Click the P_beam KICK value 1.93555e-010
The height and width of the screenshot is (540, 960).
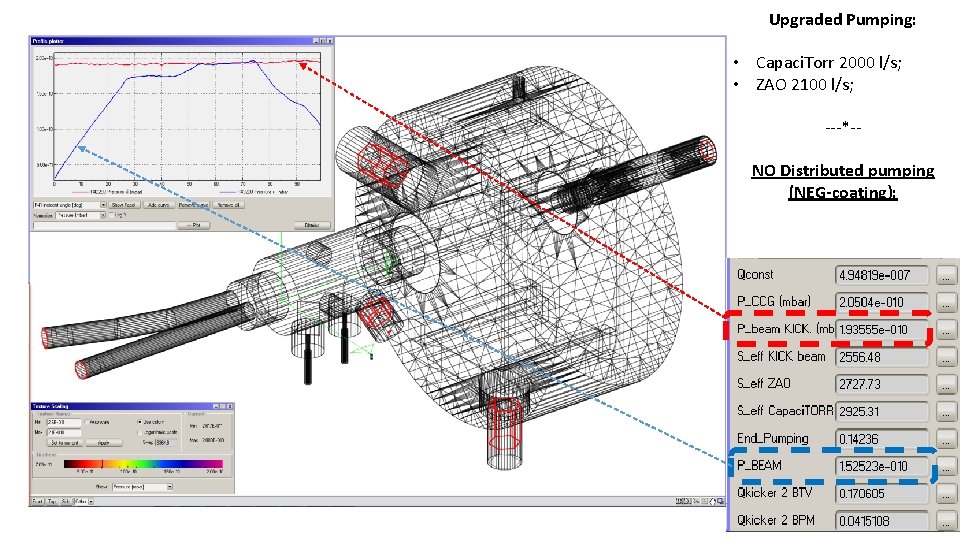pos(882,329)
